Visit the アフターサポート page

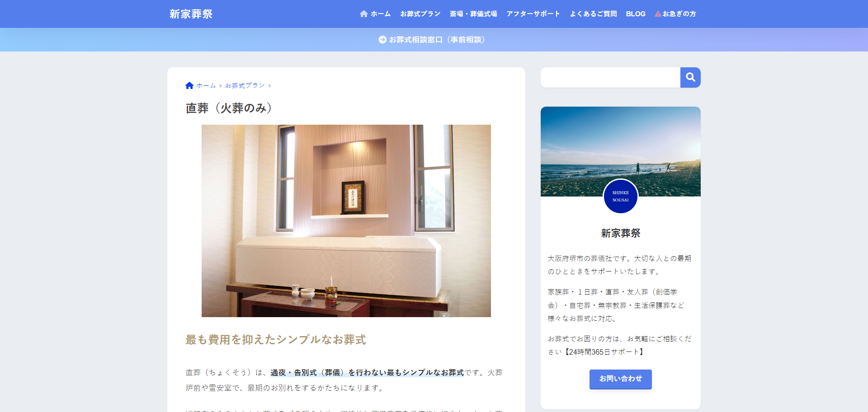tap(533, 14)
